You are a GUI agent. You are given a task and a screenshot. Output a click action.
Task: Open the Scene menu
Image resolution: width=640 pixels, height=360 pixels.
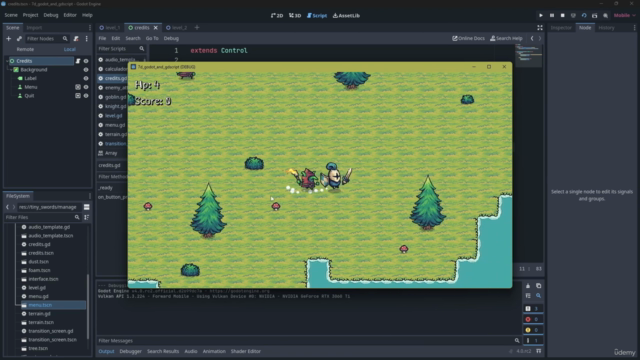click(x=11, y=15)
